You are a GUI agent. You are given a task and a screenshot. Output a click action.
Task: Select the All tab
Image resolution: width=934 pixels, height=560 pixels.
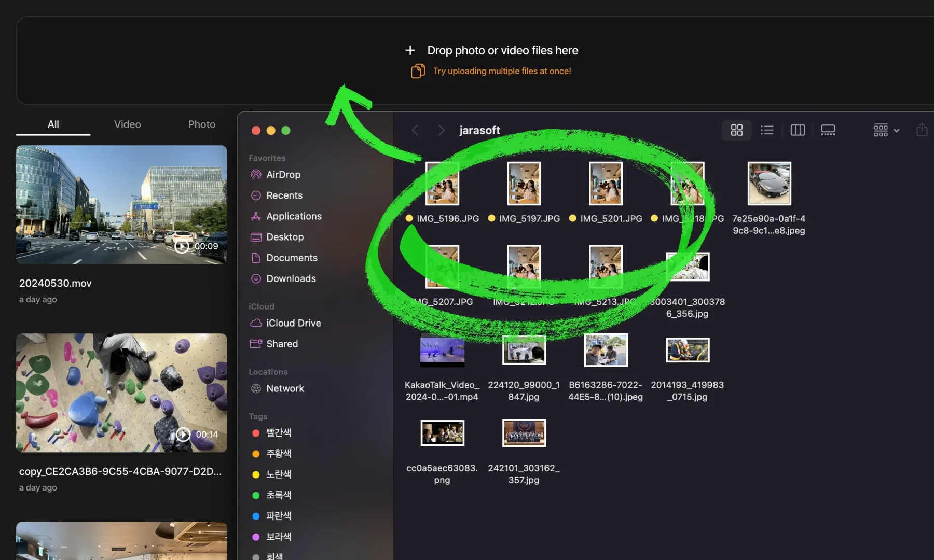tap(53, 124)
